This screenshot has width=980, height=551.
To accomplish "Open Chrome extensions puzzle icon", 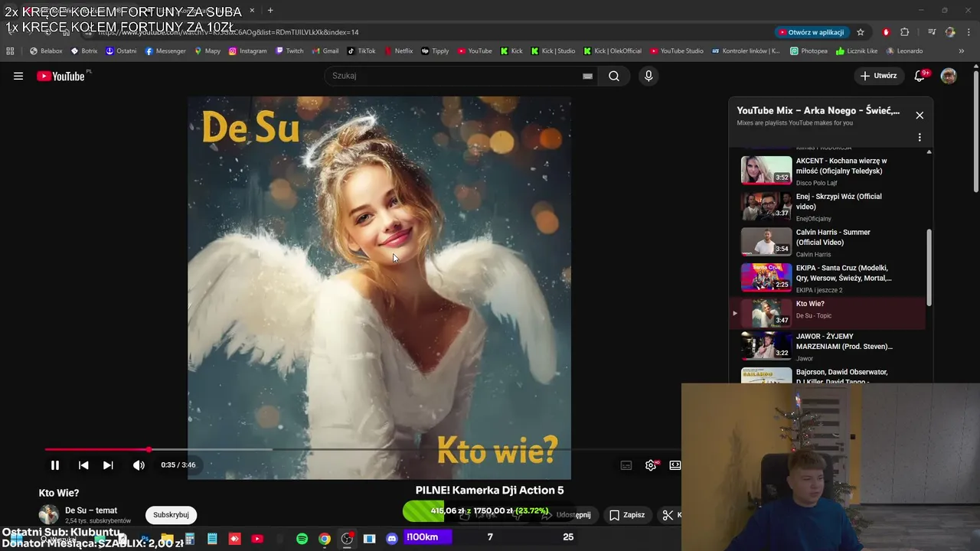I will coord(905,32).
